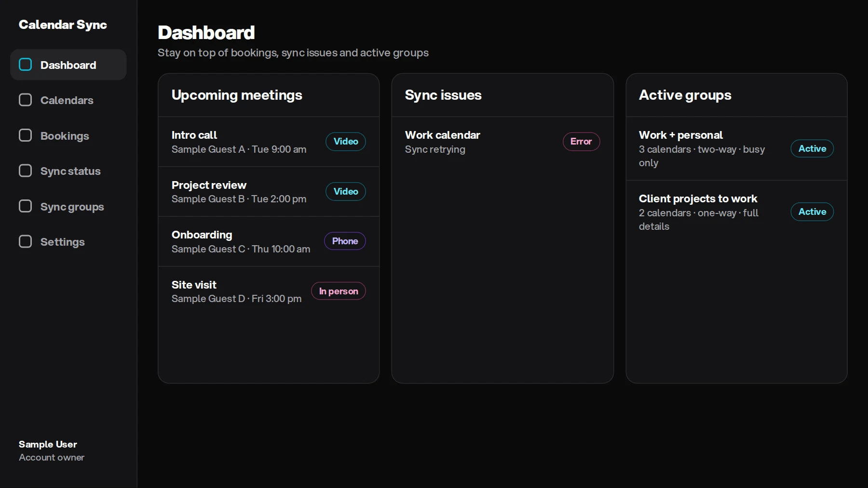Select the Onboarding meeting title
The image size is (868, 488).
202,235
